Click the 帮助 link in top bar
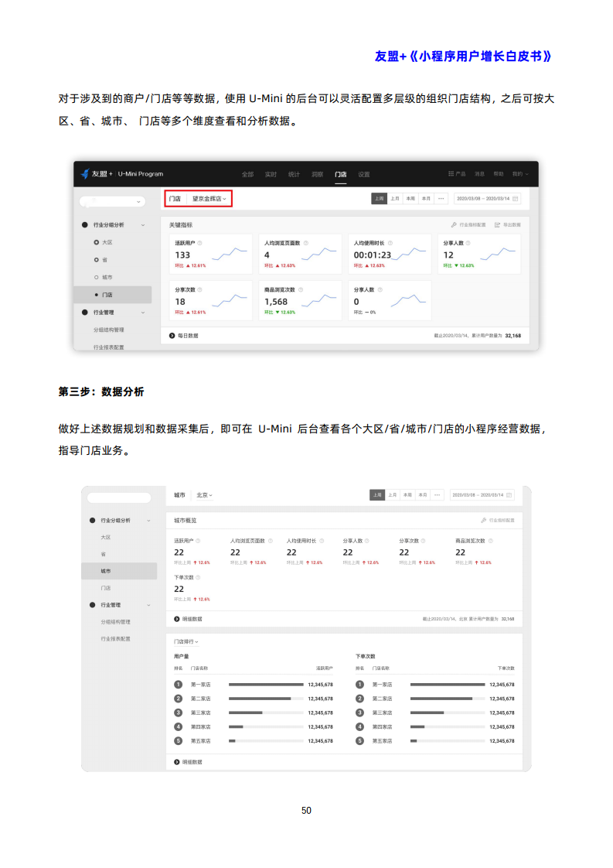Screen dimensions: 613x868 pos(499,174)
